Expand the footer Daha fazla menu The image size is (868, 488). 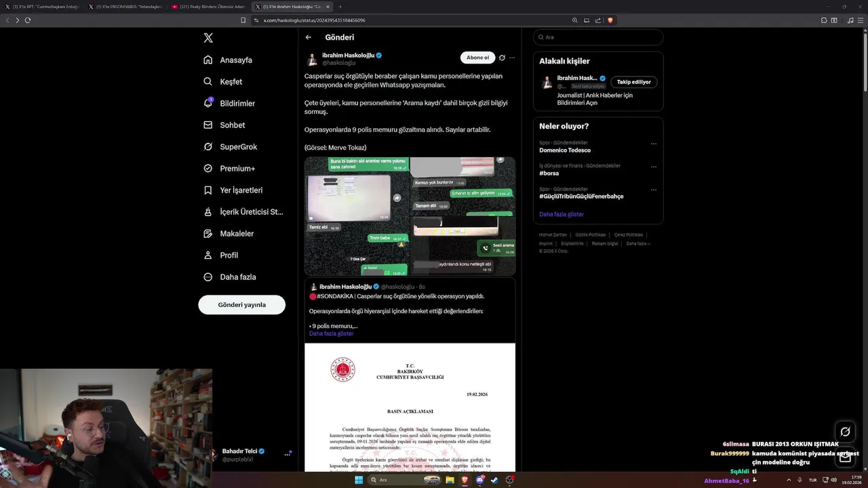pos(638,243)
